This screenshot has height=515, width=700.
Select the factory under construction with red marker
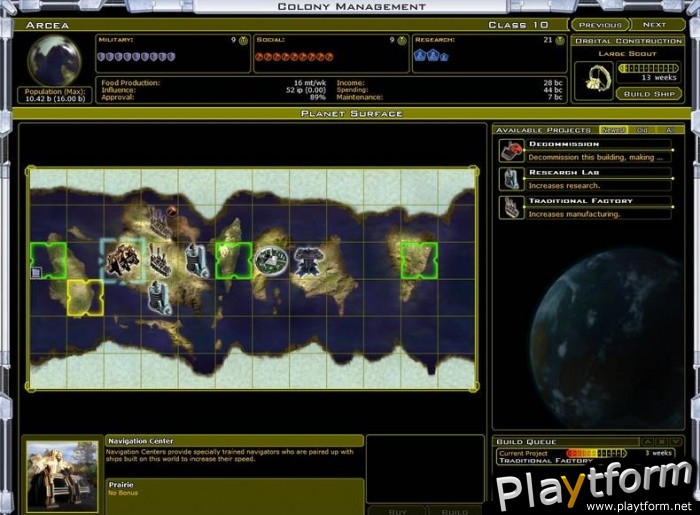pyautogui.click(x=160, y=222)
